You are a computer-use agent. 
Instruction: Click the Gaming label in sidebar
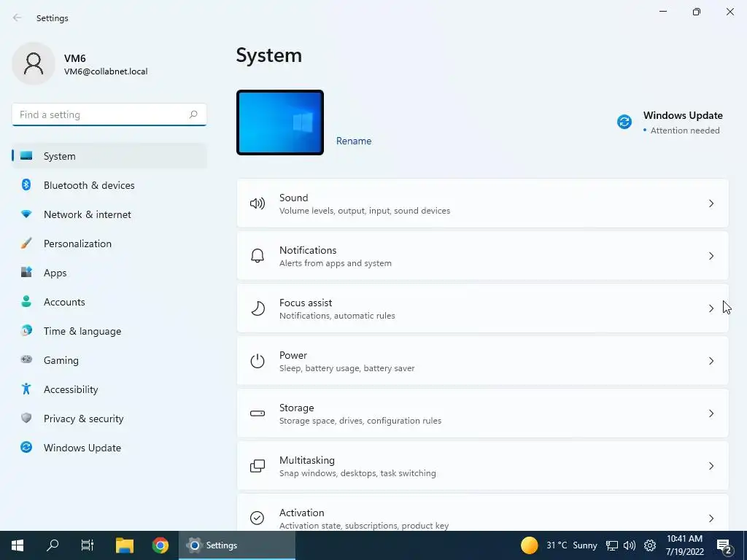pyautogui.click(x=61, y=360)
